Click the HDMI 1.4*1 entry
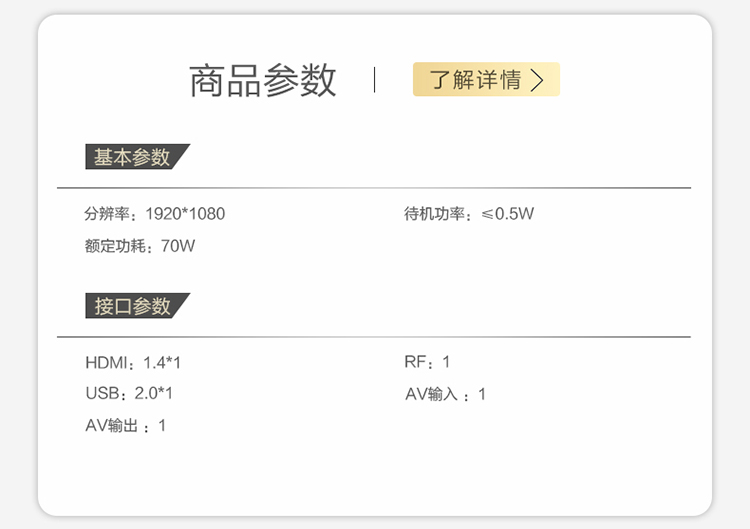 pyautogui.click(x=133, y=363)
